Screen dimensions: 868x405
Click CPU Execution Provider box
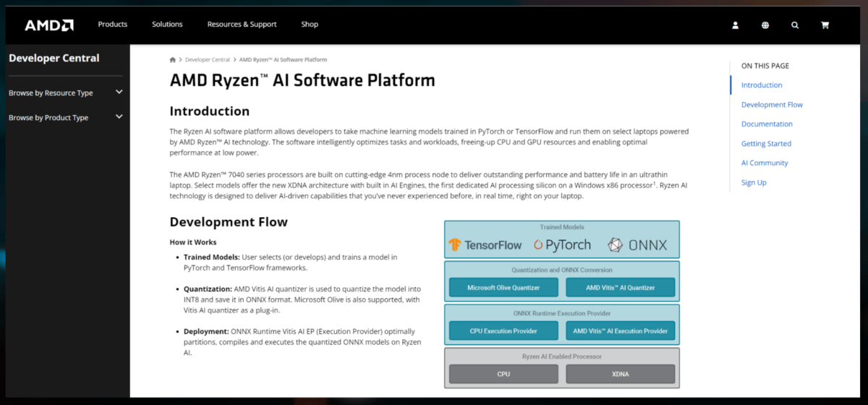click(x=503, y=331)
